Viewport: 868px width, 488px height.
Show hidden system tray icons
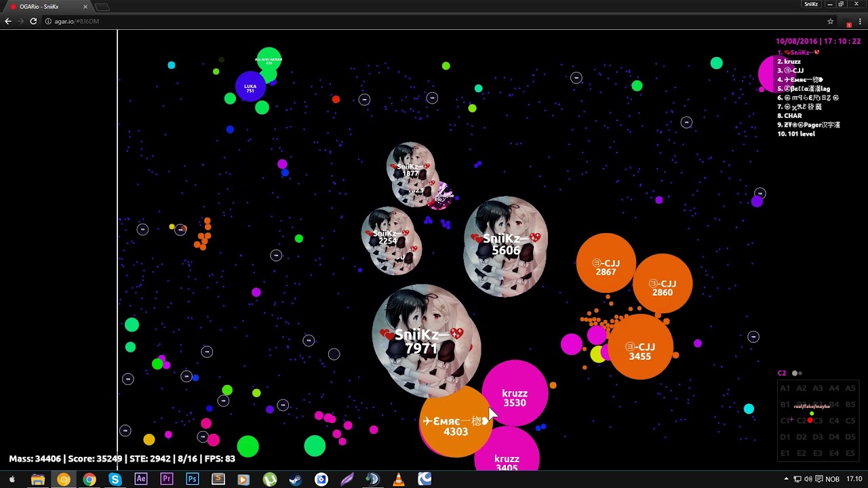coord(787,479)
